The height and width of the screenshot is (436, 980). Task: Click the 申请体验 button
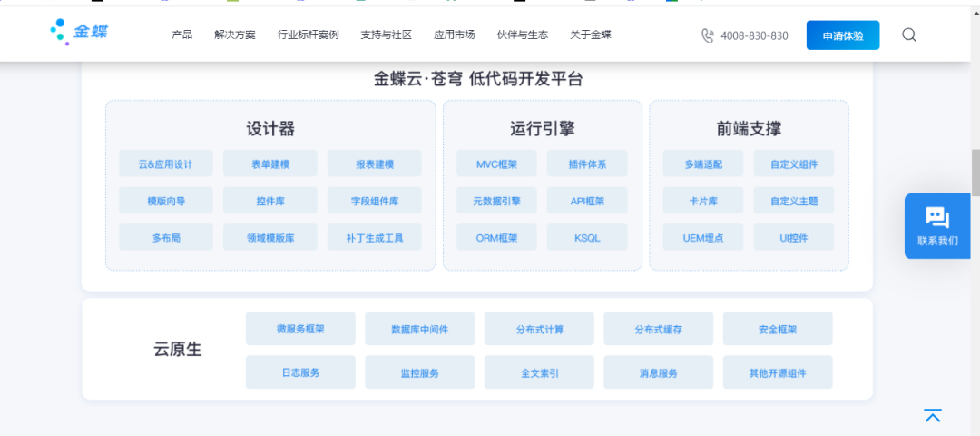pyautogui.click(x=842, y=35)
